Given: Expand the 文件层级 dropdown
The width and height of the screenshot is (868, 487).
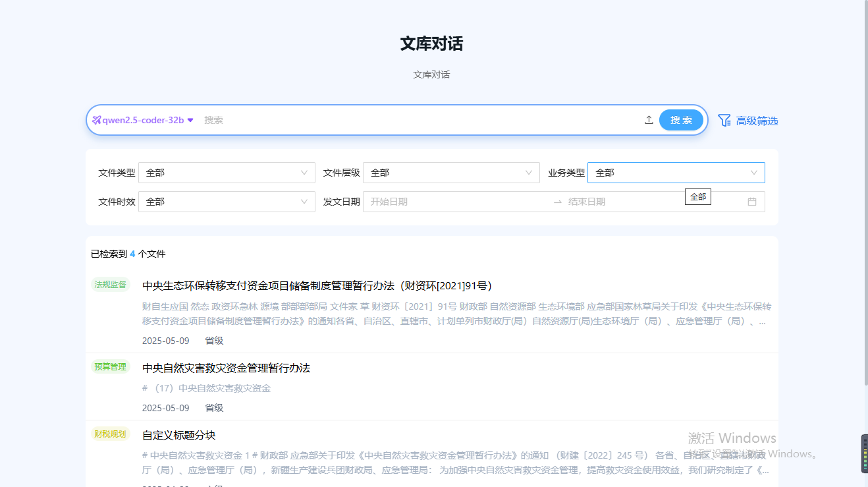Looking at the screenshot, I should coord(451,173).
